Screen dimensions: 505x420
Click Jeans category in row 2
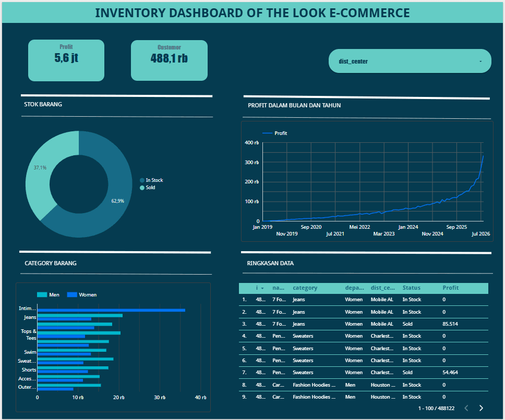point(298,312)
